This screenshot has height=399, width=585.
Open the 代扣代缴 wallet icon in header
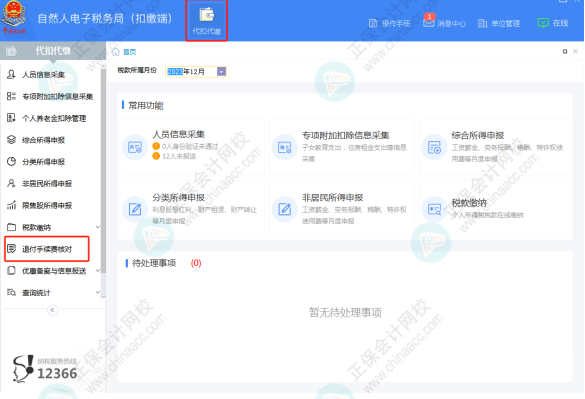206,15
